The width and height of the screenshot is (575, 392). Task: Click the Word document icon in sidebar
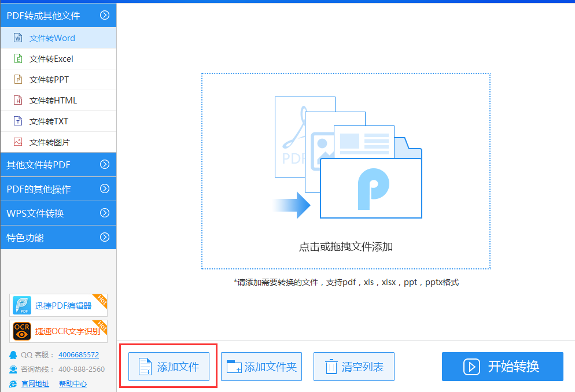click(18, 38)
